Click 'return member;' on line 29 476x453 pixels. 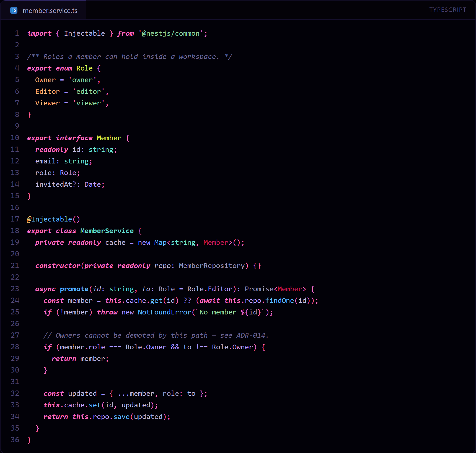tap(80, 359)
